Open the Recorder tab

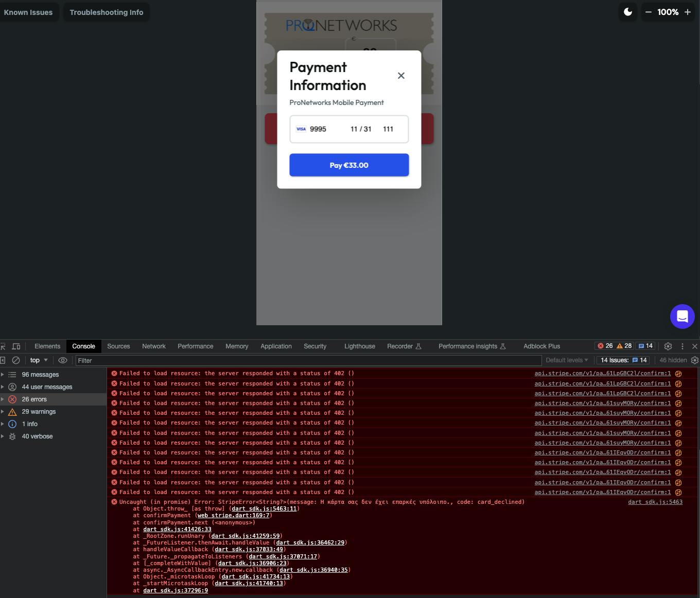coord(404,346)
